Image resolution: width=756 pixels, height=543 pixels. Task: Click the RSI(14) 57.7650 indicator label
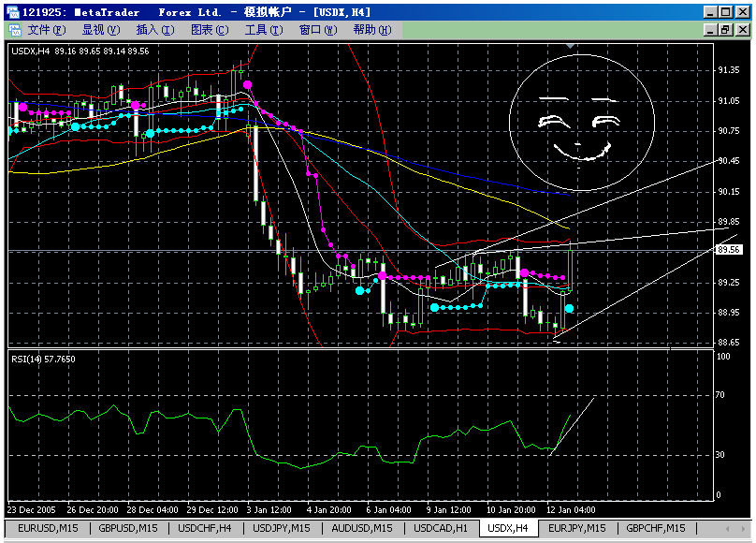pyautogui.click(x=43, y=359)
